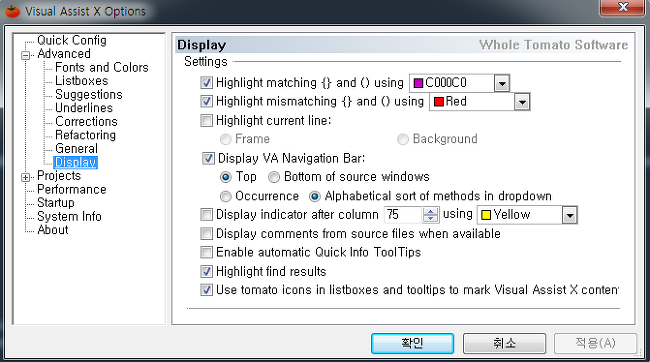Open the Corrections settings page
The image size is (650, 362).
click(x=86, y=121)
